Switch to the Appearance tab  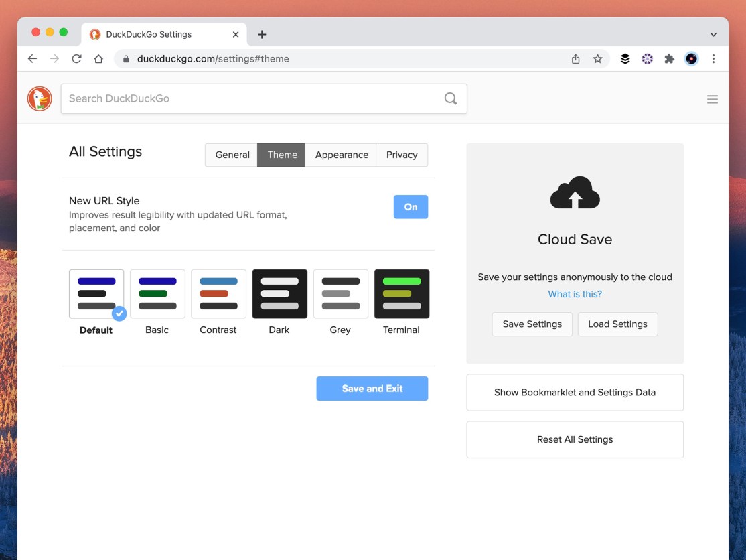[341, 155]
